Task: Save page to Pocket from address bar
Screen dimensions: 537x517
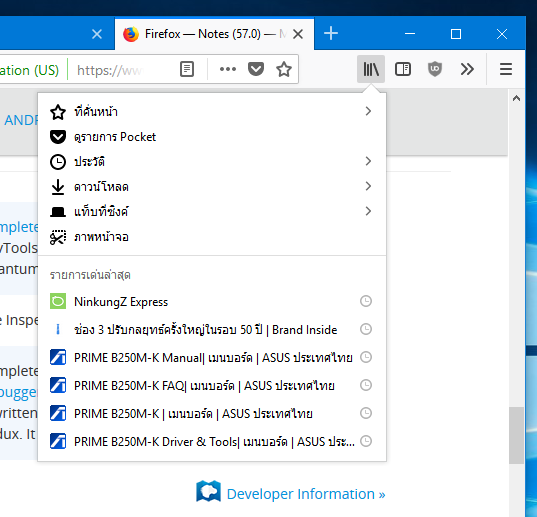Action: [x=256, y=69]
